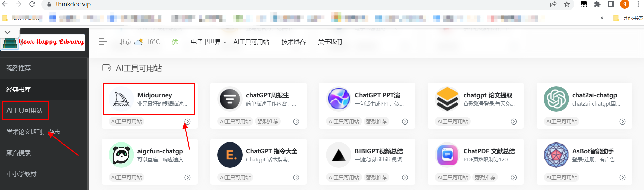Click the tag icon beside AI工具可用站 heading
Screen dimensions: 644x190
107,68
